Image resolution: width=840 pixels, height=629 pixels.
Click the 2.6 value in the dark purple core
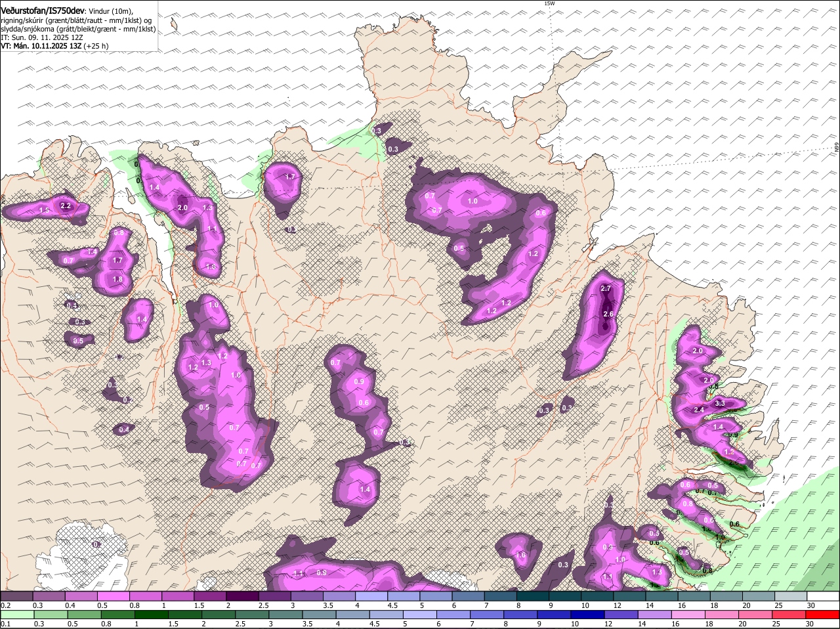click(608, 314)
